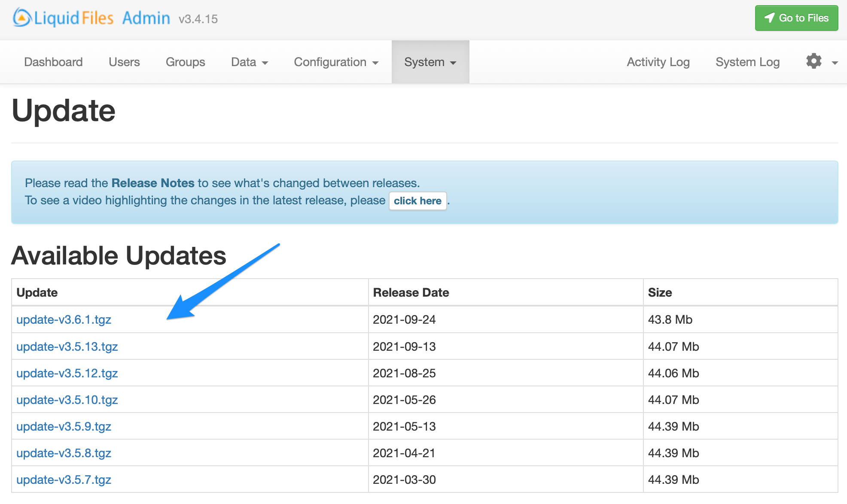Screen dimensions: 847x504
Task: Click the paper plane icon on Go to Files
Action: click(x=770, y=18)
